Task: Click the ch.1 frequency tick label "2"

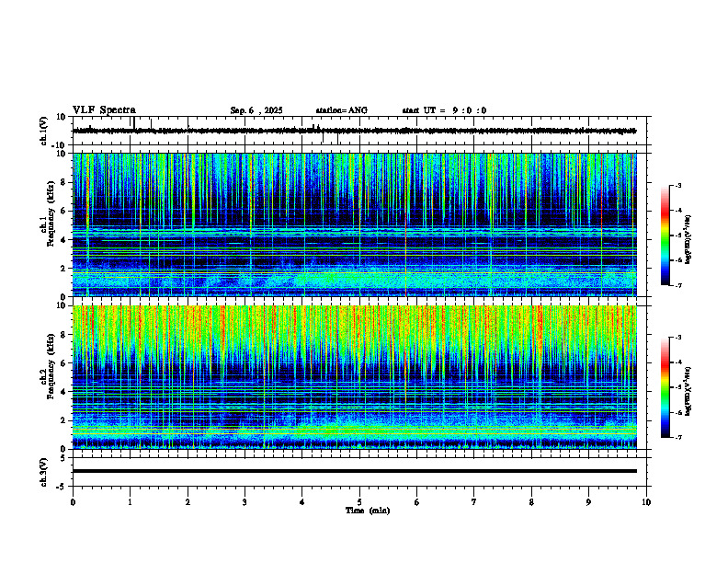Action: 63,269
